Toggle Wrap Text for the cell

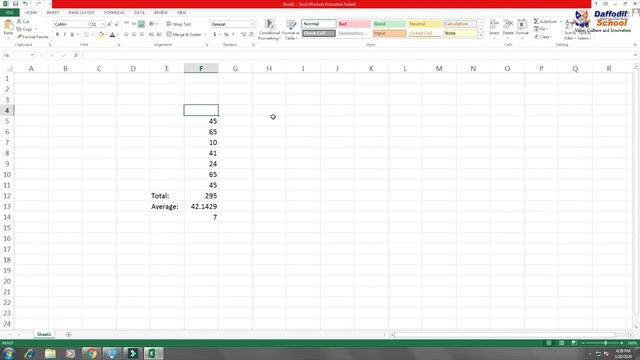[179, 24]
